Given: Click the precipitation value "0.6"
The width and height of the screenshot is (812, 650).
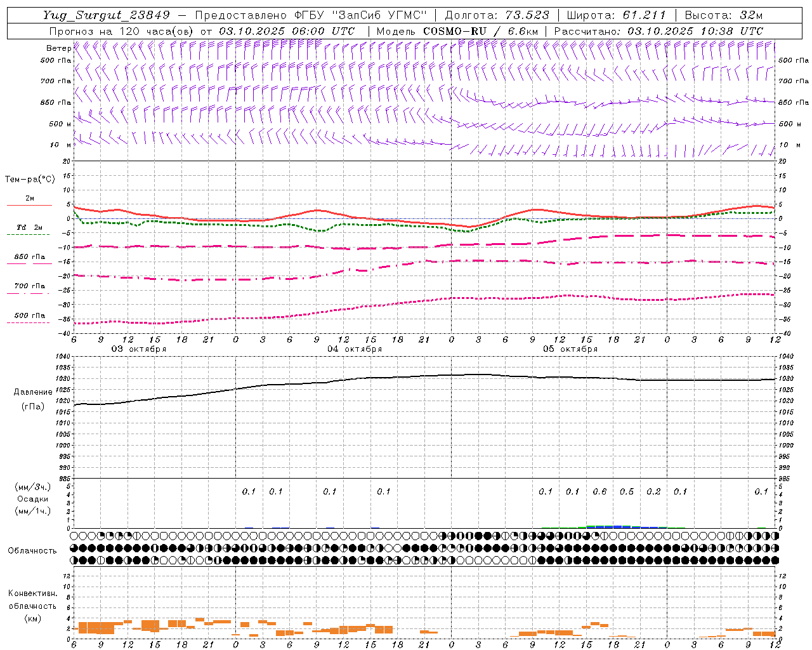Looking at the screenshot, I should [599, 491].
